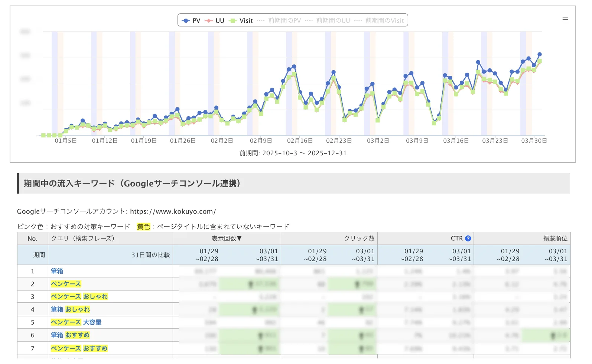The image size is (592, 364).
Task: Click the 03月9日 axis label
Action: click(x=417, y=141)
